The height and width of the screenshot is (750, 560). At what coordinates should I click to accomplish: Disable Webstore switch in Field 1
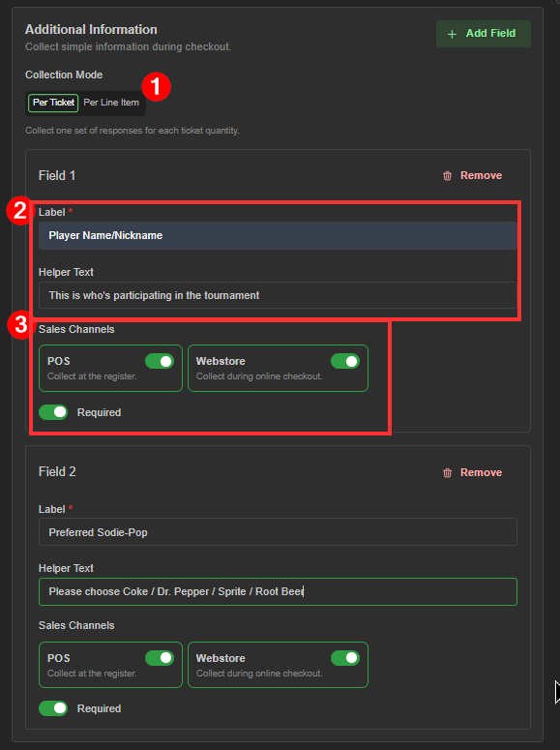[344, 361]
